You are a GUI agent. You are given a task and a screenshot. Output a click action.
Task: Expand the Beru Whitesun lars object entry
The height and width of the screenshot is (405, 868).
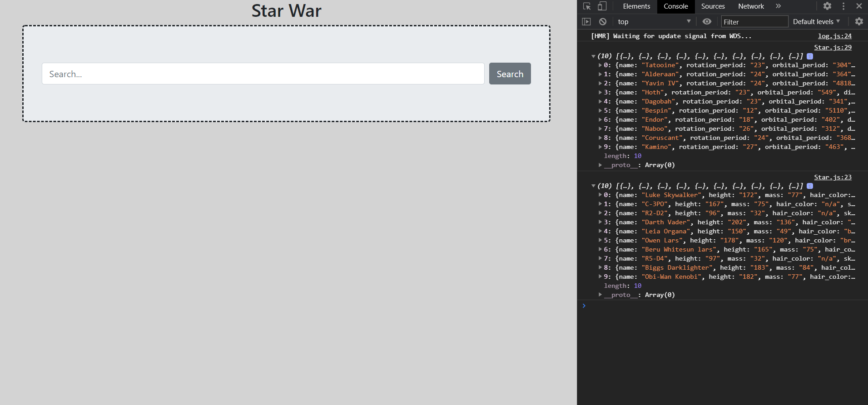[x=600, y=250]
